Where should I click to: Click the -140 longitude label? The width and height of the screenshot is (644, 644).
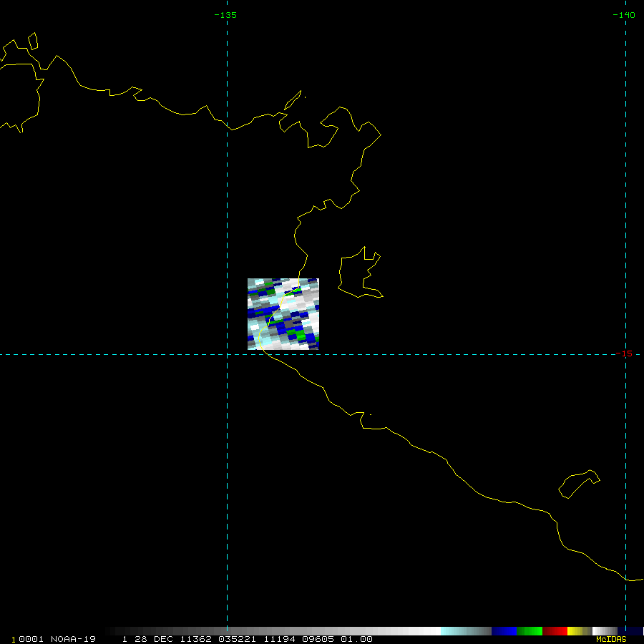[624, 15]
